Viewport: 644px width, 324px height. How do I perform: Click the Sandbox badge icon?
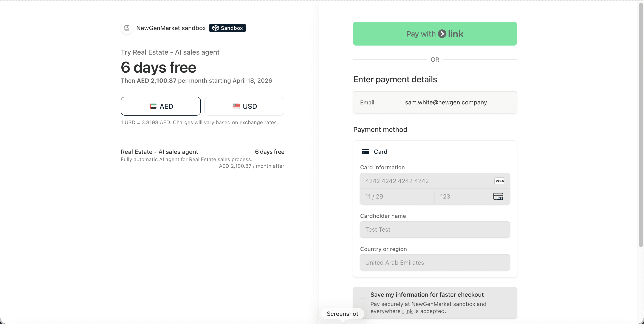pyautogui.click(x=216, y=28)
